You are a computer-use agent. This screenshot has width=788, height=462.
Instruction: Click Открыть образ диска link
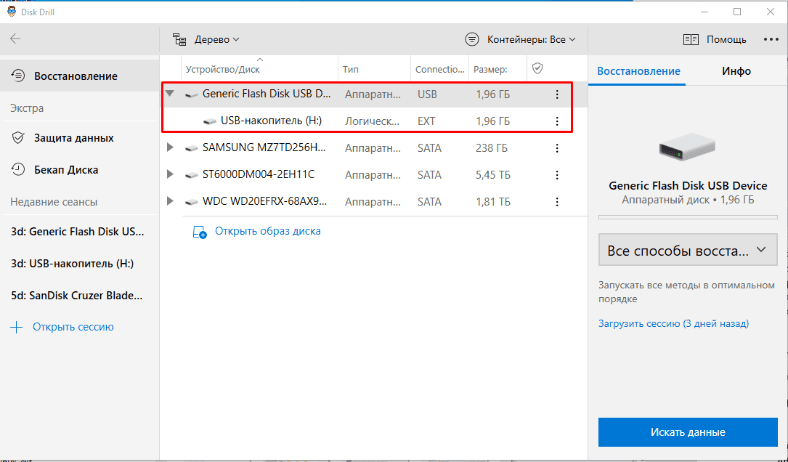click(264, 231)
